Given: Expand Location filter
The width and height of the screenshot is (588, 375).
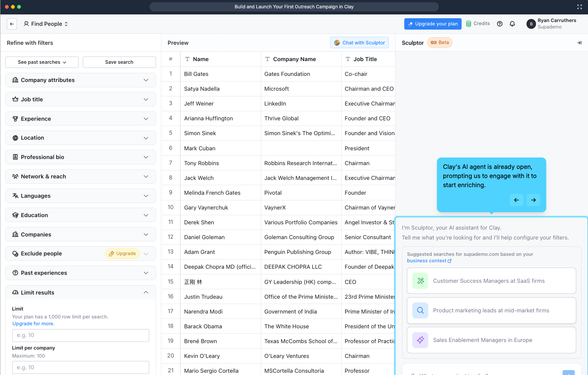Looking at the screenshot, I should click(x=80, y=138).
